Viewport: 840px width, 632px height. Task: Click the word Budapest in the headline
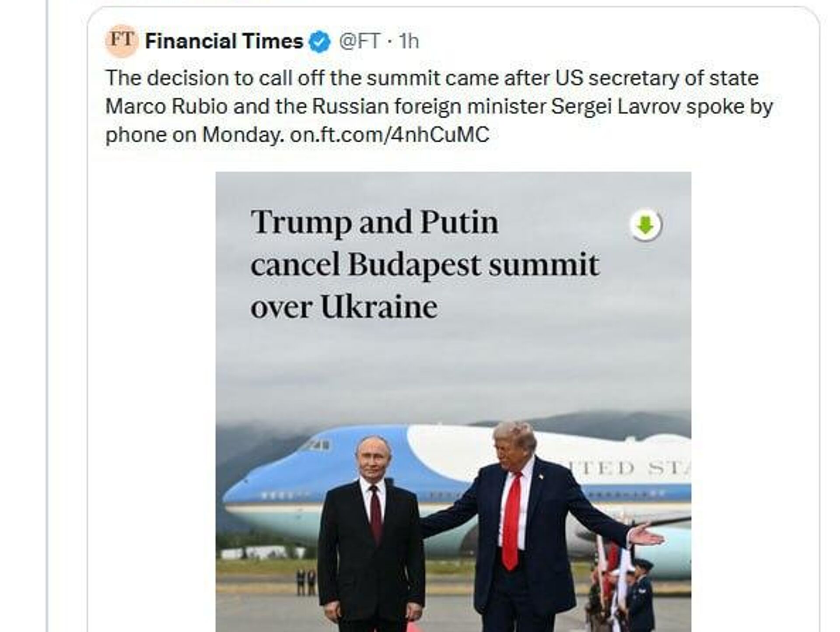[x=414, y=264]
